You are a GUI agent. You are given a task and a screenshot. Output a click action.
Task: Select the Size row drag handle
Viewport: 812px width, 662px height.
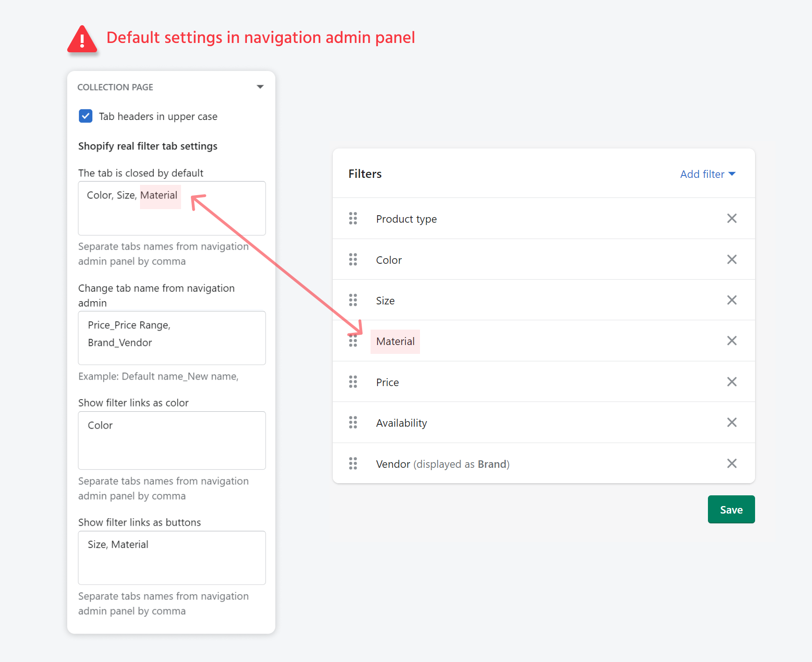click(353, 300)
